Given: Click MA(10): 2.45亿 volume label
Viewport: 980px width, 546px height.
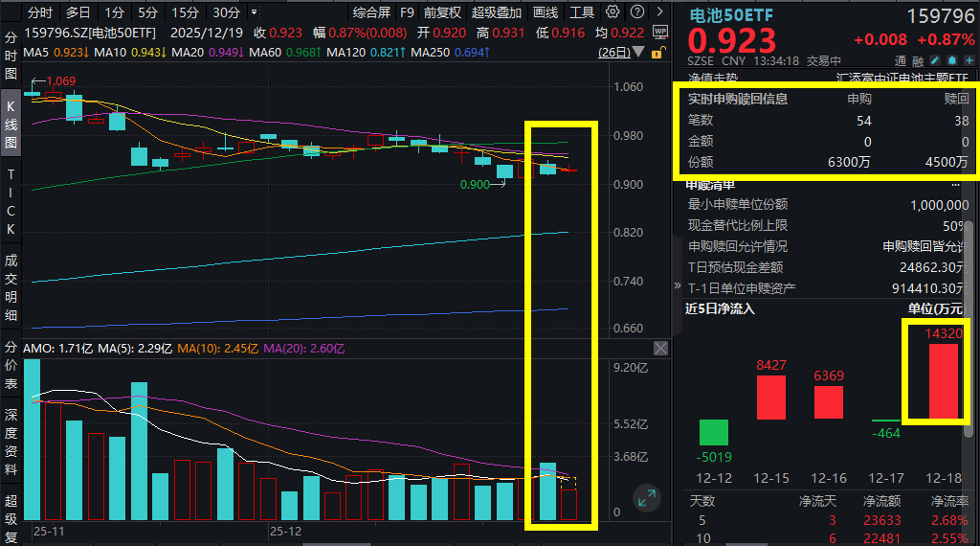Looking at the screenshot, I should 217,349.
